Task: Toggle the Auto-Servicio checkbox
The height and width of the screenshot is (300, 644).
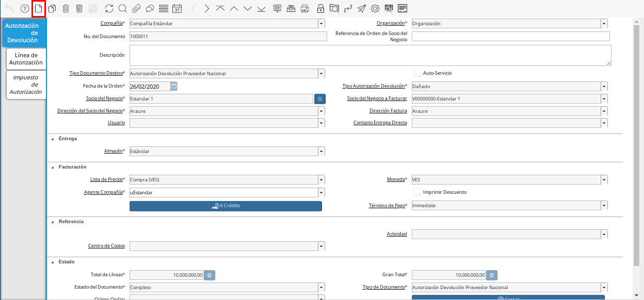Action: (x=417, y=73)
